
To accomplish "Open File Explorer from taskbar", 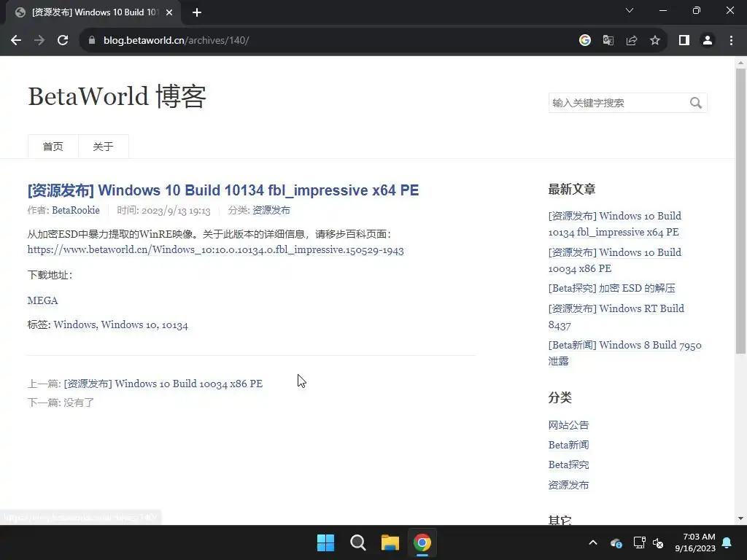I will (390, 542).
